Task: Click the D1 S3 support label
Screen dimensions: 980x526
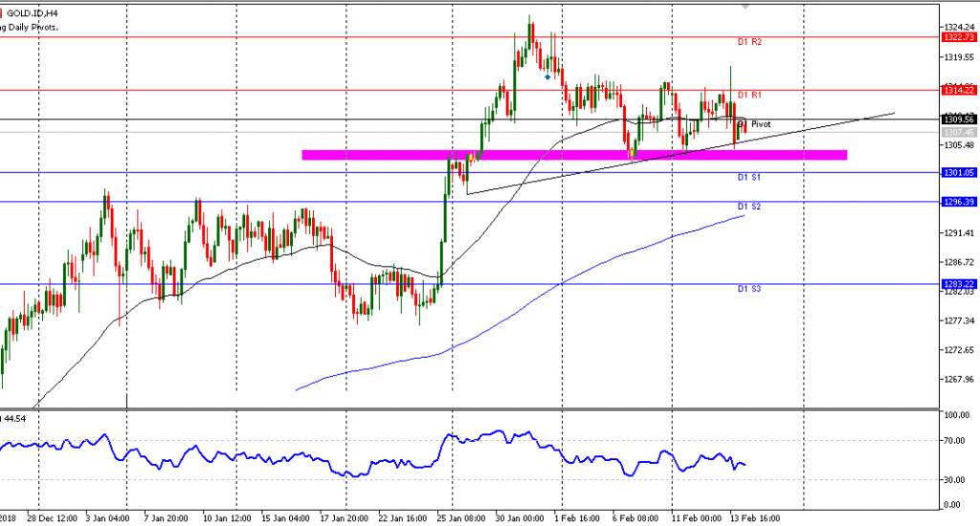Action: pyautogui.click(x=749, y=289)
